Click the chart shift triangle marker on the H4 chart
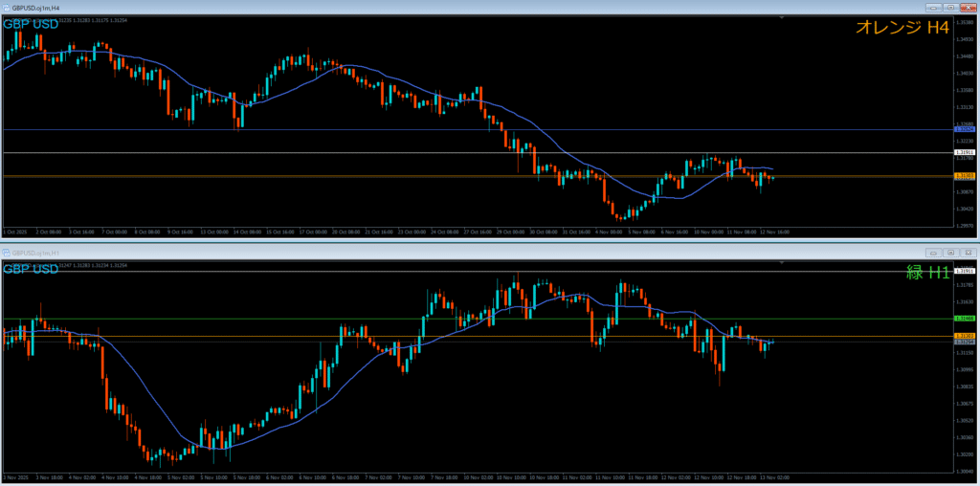980x486 pixels. pos(782,17)
